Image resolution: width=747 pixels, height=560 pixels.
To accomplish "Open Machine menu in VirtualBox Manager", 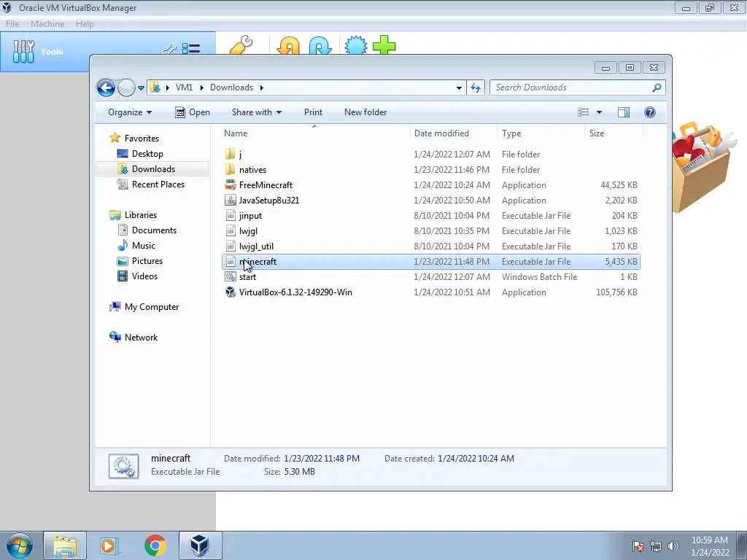I will [x=47, y=24].
